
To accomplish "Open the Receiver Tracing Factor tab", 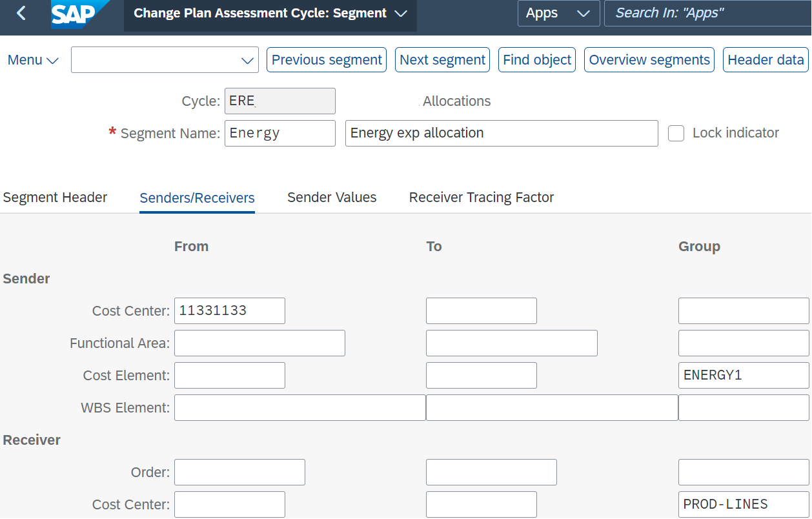I will pos(482,198).
